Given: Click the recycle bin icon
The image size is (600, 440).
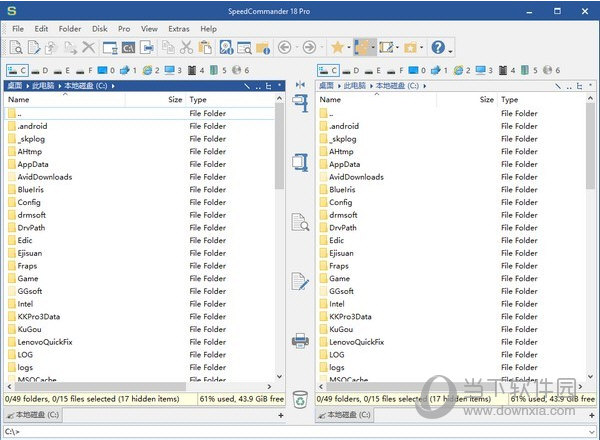Looking at the screenshot, I should 300,399.
